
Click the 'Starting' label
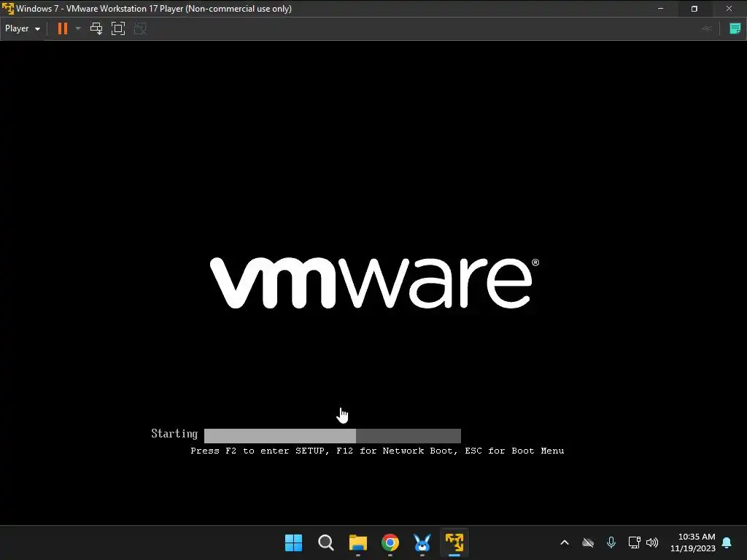point(174,433)
